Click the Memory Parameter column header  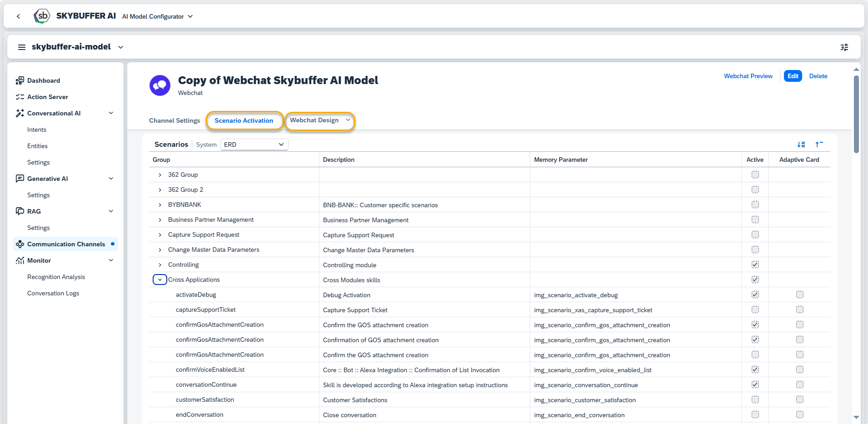point(635,160)
